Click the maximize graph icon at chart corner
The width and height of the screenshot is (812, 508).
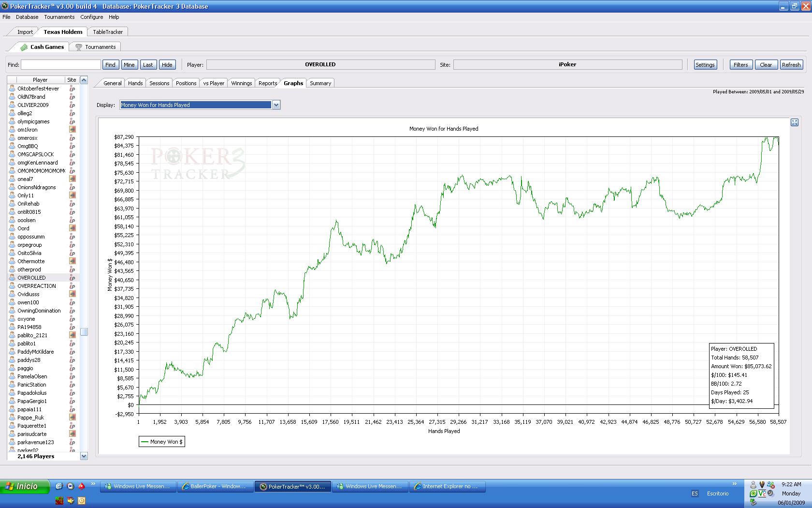click(x=795, y=122)
